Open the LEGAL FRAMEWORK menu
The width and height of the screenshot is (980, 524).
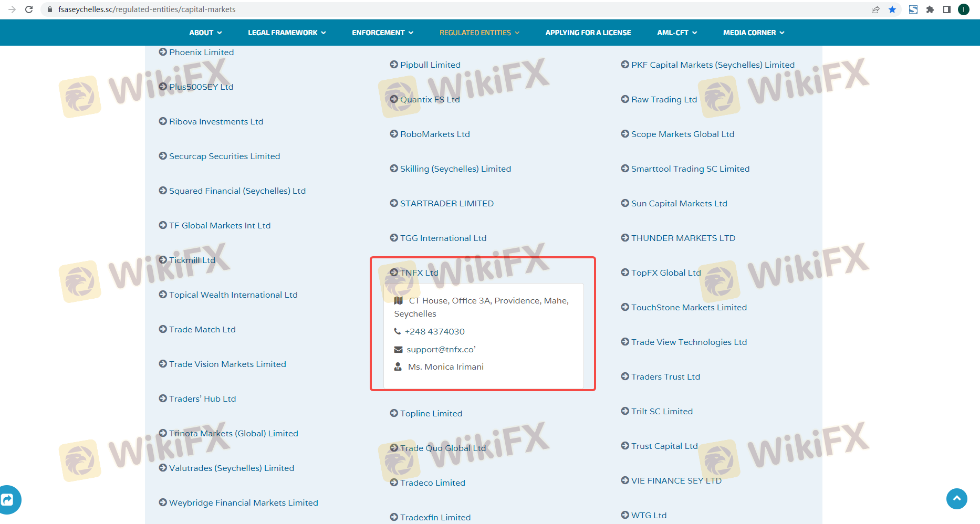287,33
